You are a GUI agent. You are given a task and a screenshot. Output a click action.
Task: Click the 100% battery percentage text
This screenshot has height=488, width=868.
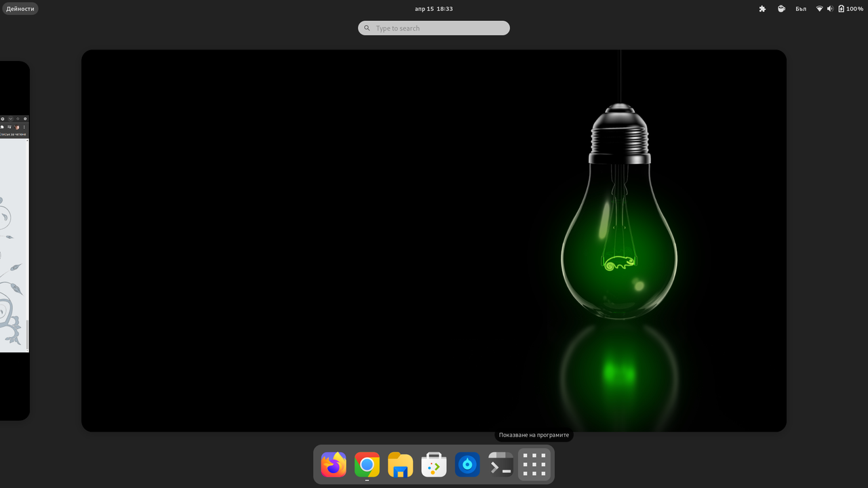(x=854, y=9)
